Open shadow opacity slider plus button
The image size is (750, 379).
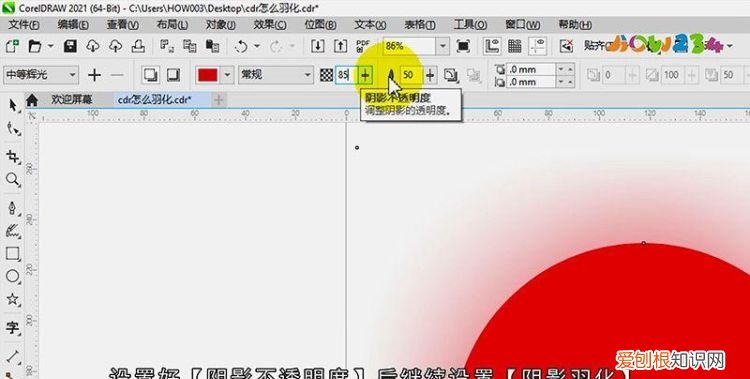(x=365, y=75)
